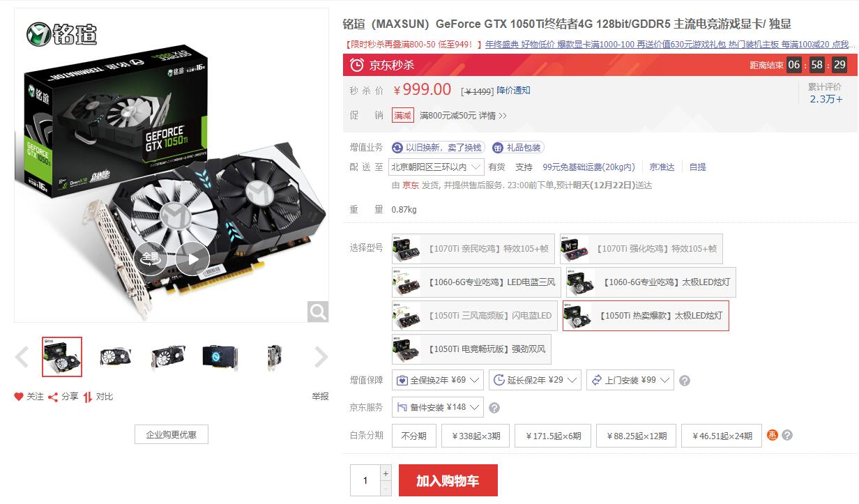Click the heart 关注 icon
This screenshot has height=504, width=859.
tap(19, 397)
